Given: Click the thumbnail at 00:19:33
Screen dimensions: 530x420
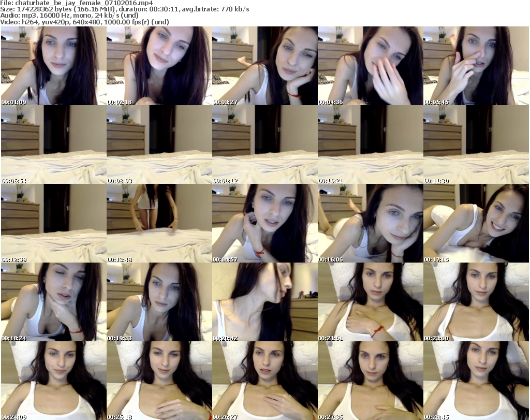Looking at the screenshot, I should pyautogui.click(x=159, y=302).
